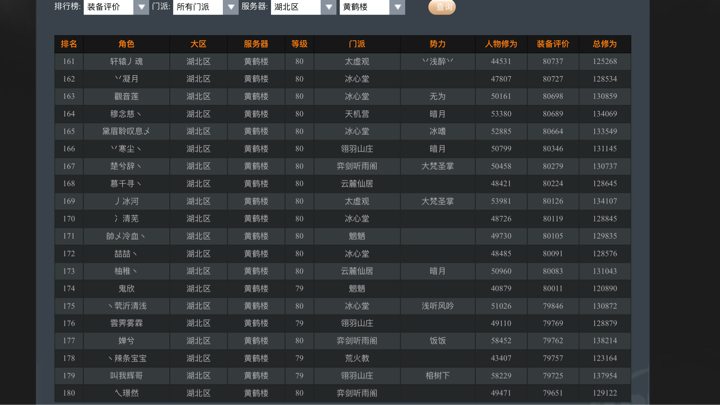Click the 势力 column header
Image resolution: width=720 pixels, height=405 pixels.
(438, 44)
